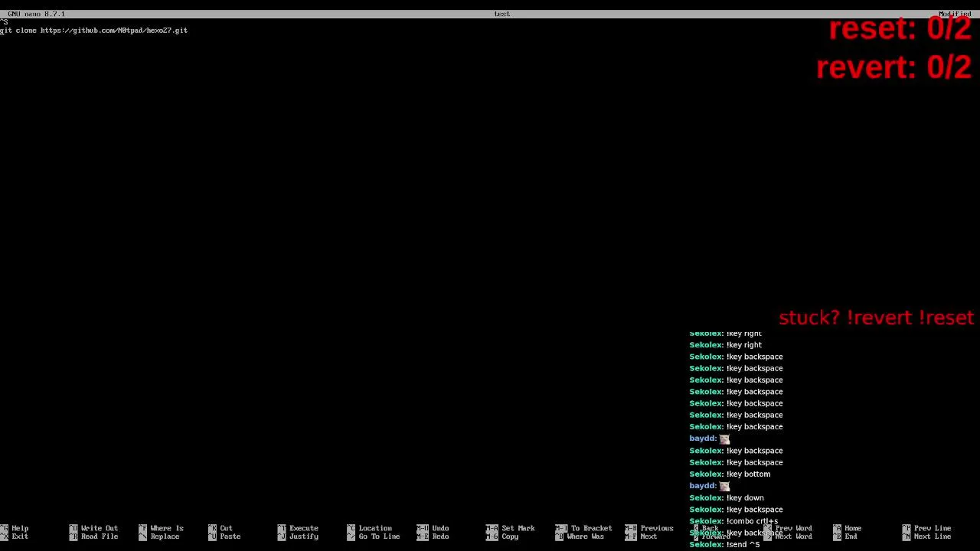Select the Redo shortcut
The image size is (980, 551).
[x=433, y=536]
